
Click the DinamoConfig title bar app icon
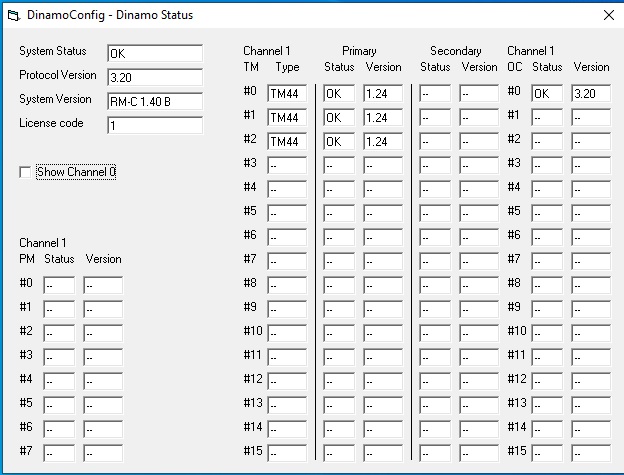(x=14, y=15)
